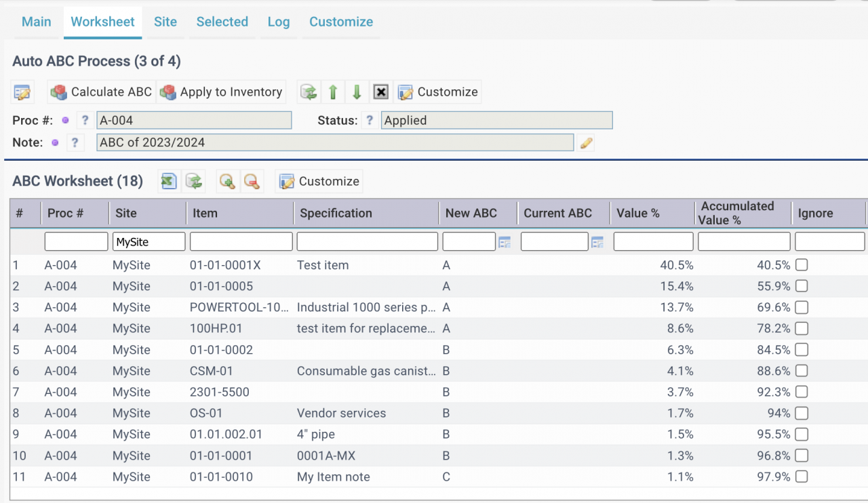Viewport: 868px width, 503px height.
Task: Edit the note with the pencil icon
Action: [x=587, y=142]
